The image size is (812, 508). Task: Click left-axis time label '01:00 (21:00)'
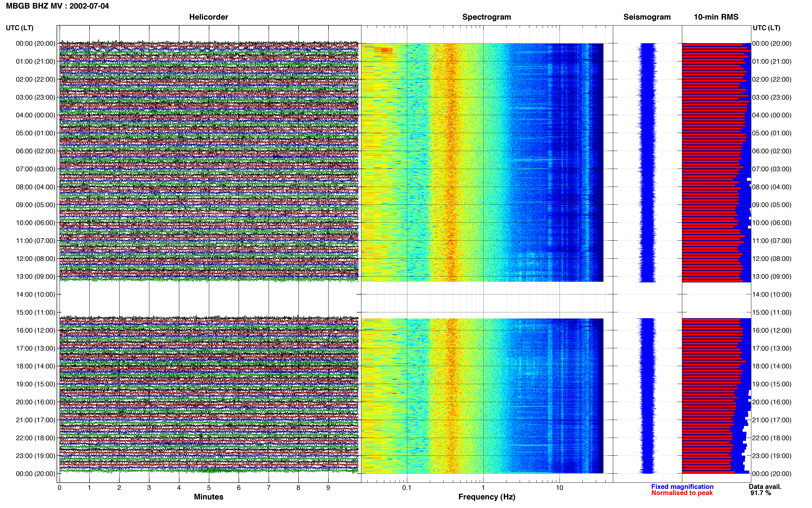(x=36, y=61)
